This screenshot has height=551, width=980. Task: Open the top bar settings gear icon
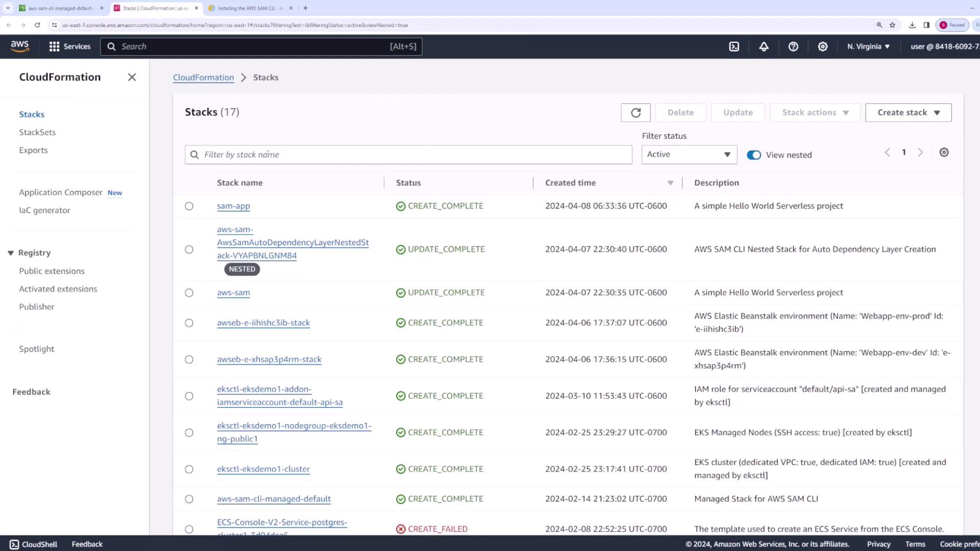coord(823,46)
